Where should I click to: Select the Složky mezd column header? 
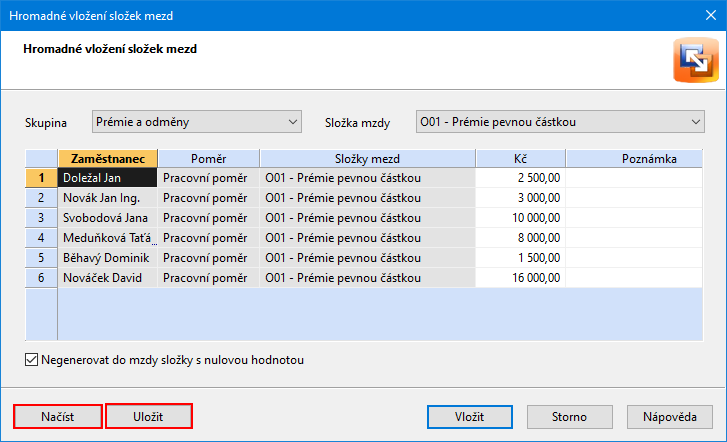pyautogui.click(x=368, y=159)
